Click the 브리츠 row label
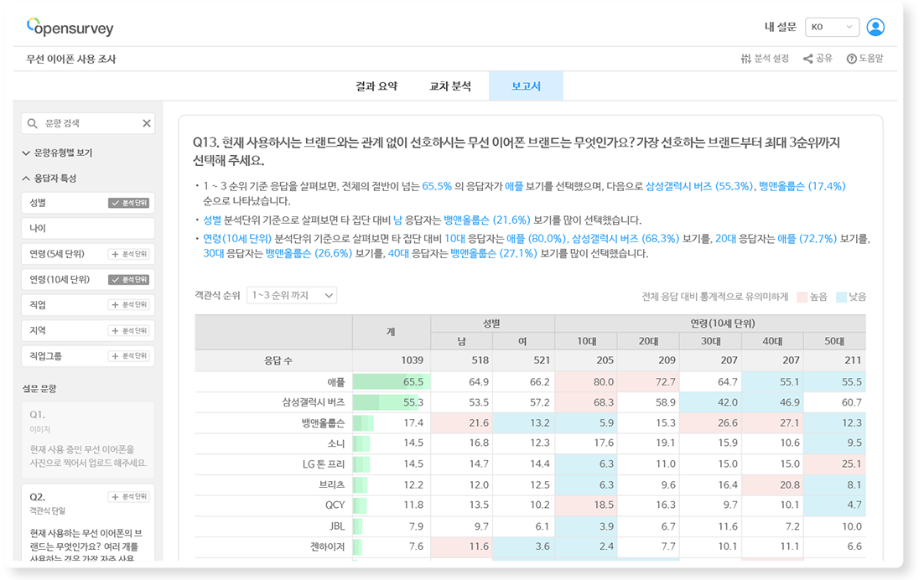The width and height of the screenshot is (924, 580). [x=332, y=484]
